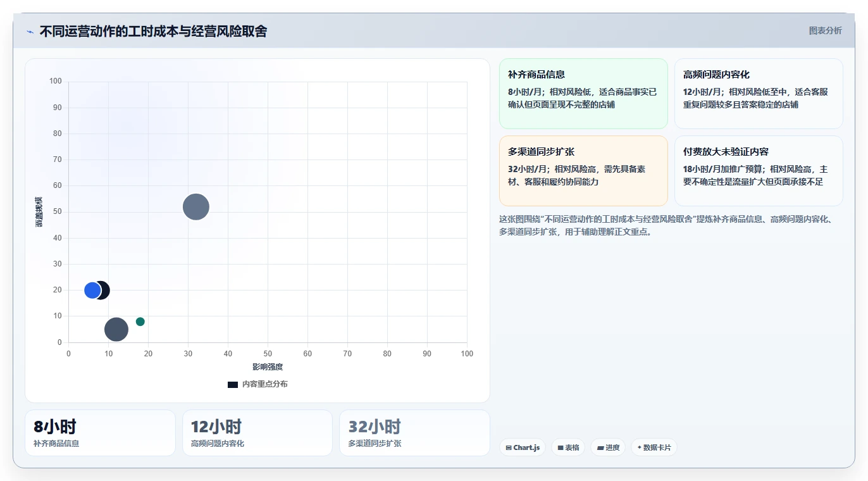Open the 高频问题内容化 card

(x=759, y=94)
